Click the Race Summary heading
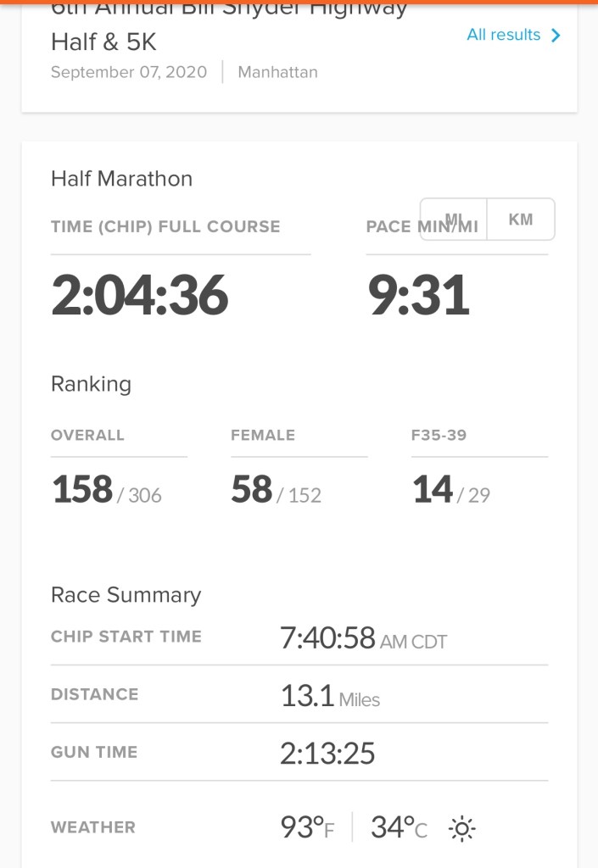The height and width of the screenshot is (868, 598). (126, 595)
